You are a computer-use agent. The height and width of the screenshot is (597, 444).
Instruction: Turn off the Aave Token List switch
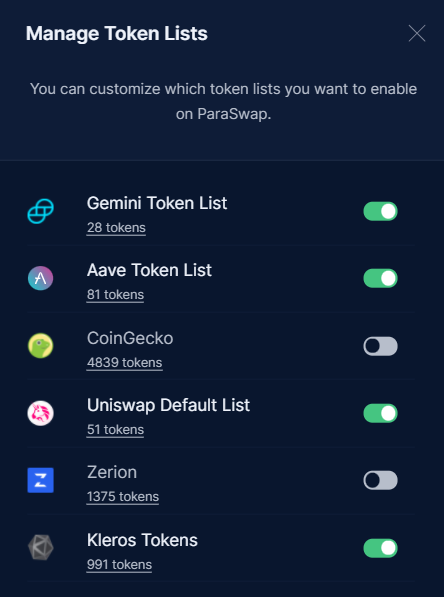point(380,278)
